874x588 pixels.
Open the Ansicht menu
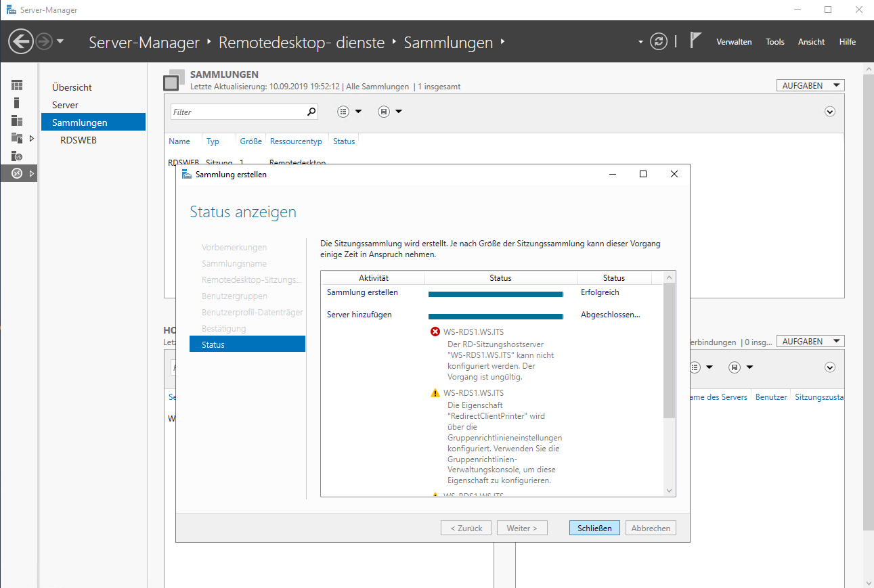pyautogui.click(x=811, y=42)
